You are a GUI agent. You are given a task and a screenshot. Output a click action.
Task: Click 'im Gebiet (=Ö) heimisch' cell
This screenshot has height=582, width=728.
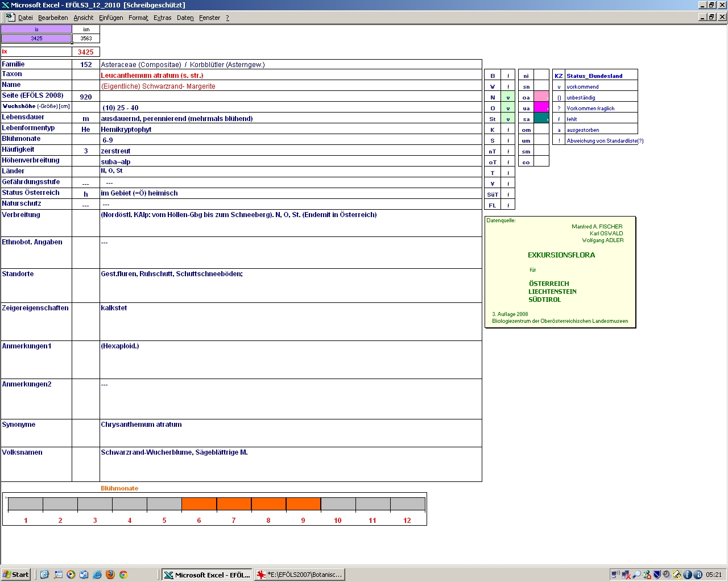(291, 193)
